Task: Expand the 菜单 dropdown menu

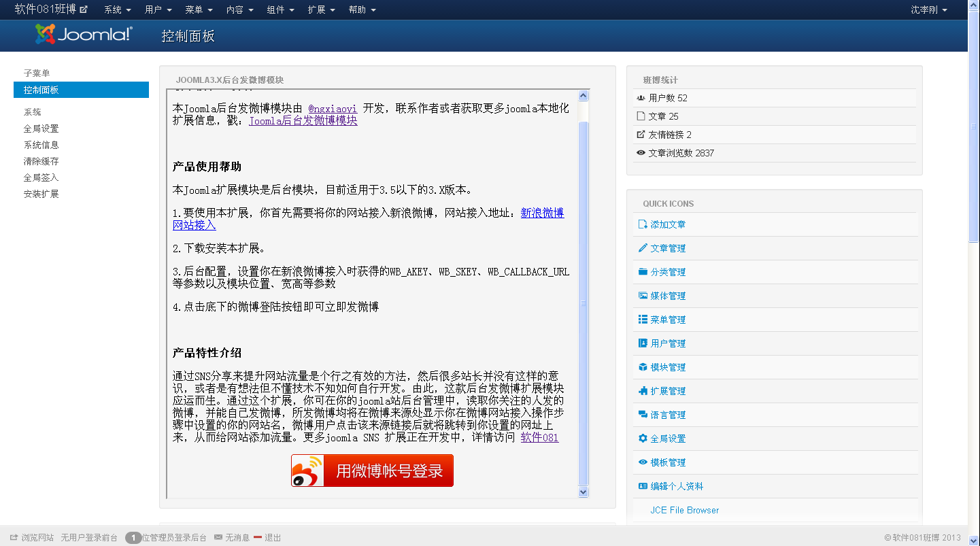Action: coord(199,10)
